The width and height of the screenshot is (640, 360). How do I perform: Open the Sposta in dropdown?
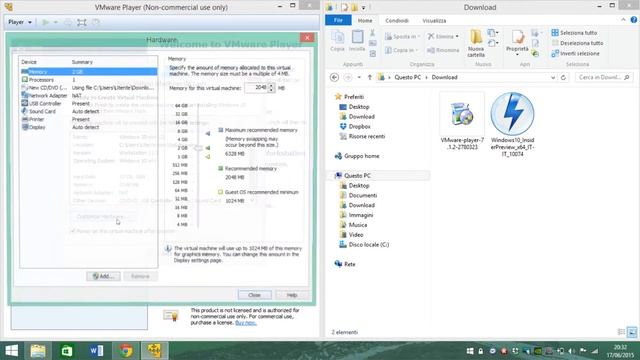coord(402,36)
